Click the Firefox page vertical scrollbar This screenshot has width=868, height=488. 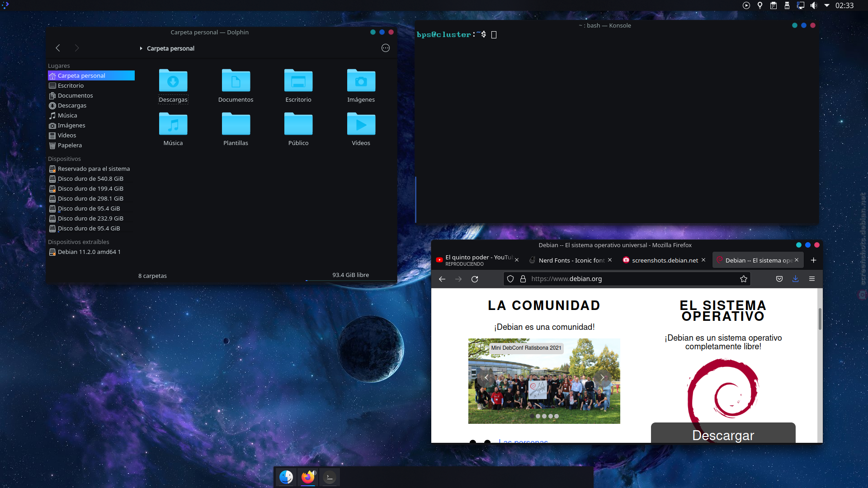coord(820,319)
